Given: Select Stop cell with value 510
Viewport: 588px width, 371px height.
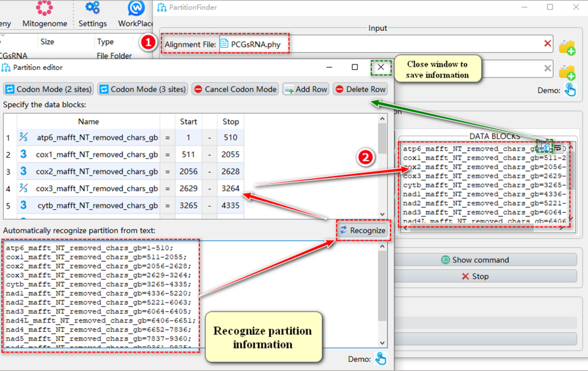Looking at the screenshot, I should [230, 138].
